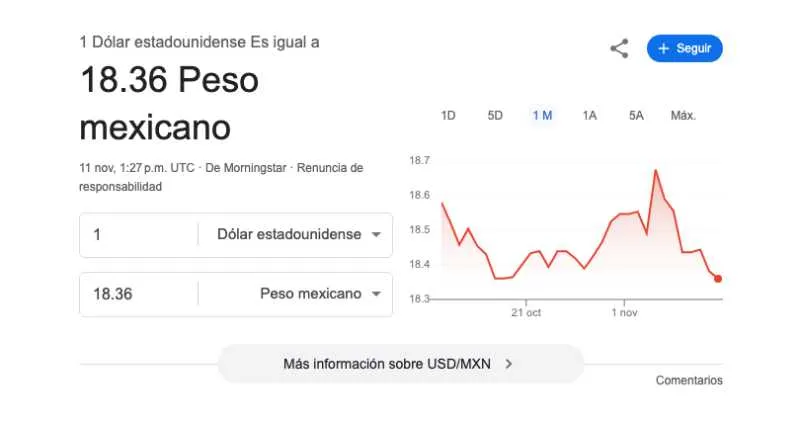Click the share icon
Viewport: 800px width, 426px height.
coord(619,48)
